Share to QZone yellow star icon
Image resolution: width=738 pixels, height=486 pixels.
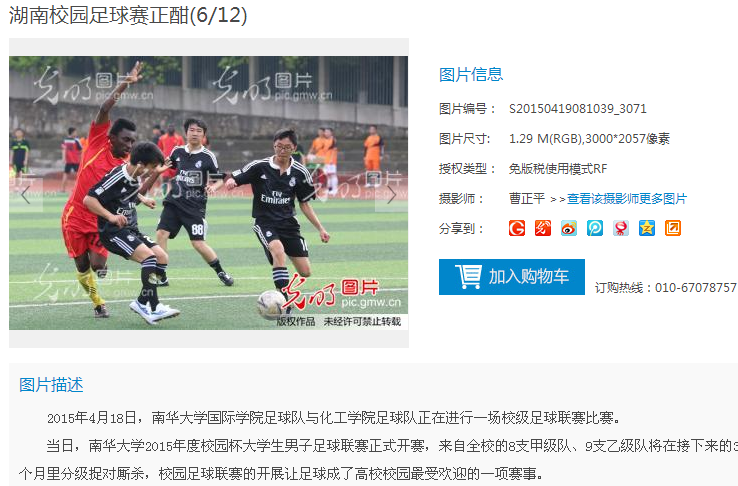click(x=647, y=228)
